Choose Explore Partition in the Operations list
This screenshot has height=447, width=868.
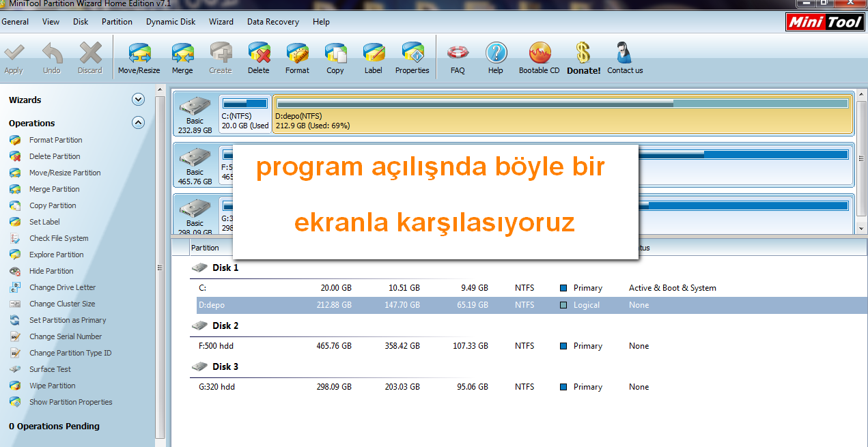[56, 255]
